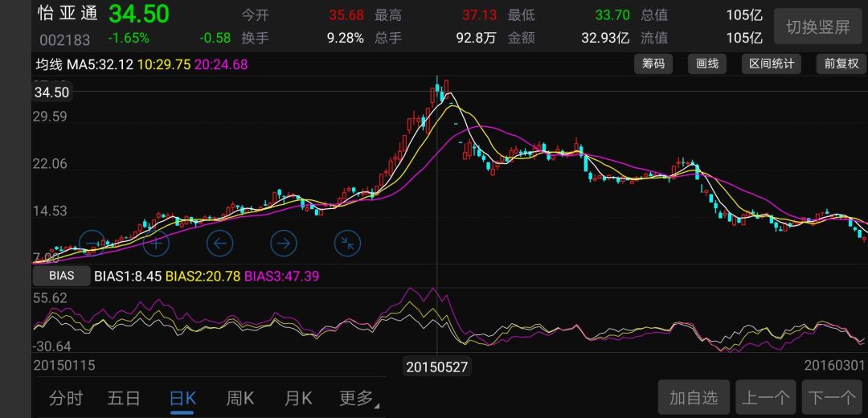Tap the zoom-out minus circle icon
The image size is (868, 418).
(x=93, y=243)
